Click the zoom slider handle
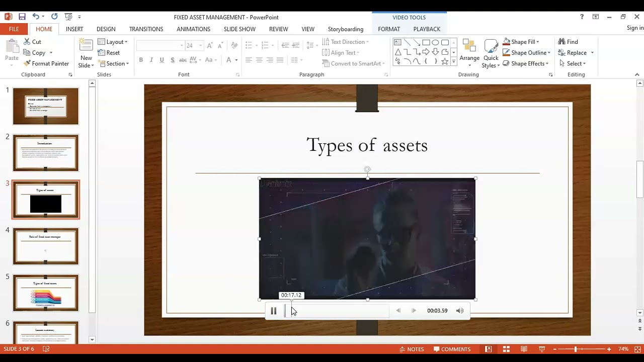This screenshot has width=644, height=362. [x=576, y=349]
